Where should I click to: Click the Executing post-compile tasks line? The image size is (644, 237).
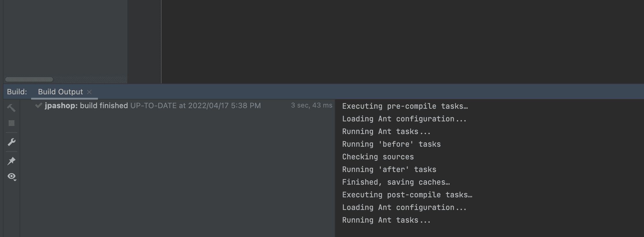(407, 195)
